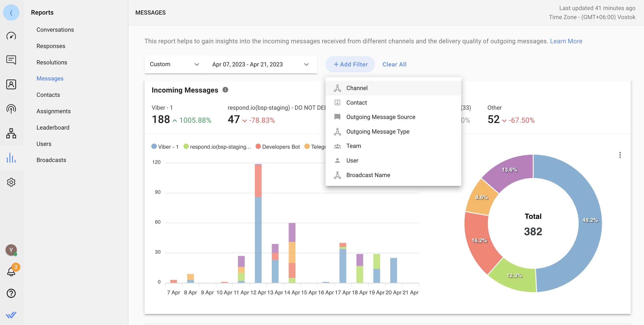The width and height of the screenshot is (644, 325).
Task: Open the Settings gear sidebar icon
Action: [x=11, y=182]
